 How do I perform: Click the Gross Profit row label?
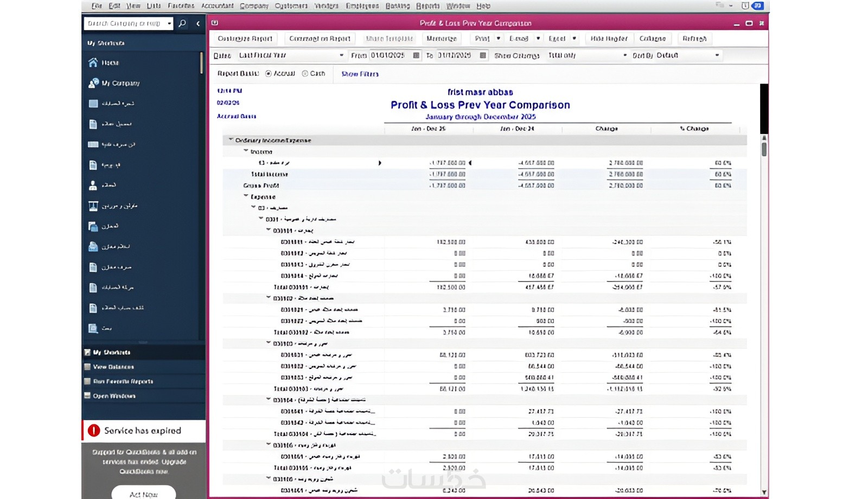[261, 185]
